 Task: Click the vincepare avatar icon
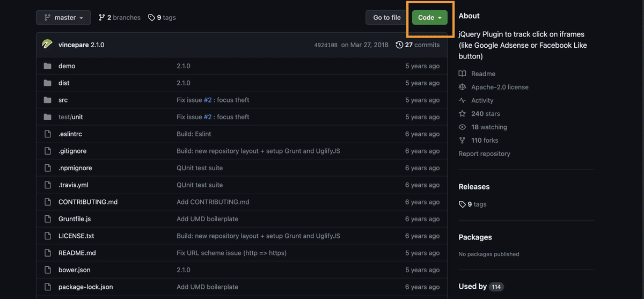pos(47,45)
